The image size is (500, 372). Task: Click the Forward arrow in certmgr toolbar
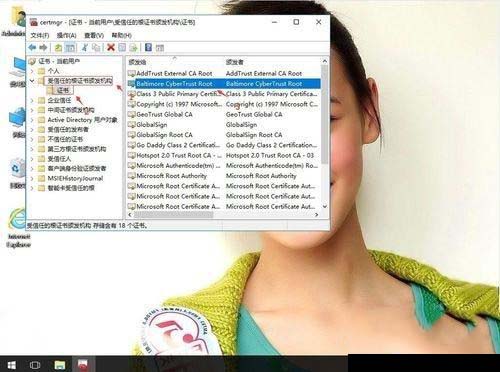pos(43,48)
